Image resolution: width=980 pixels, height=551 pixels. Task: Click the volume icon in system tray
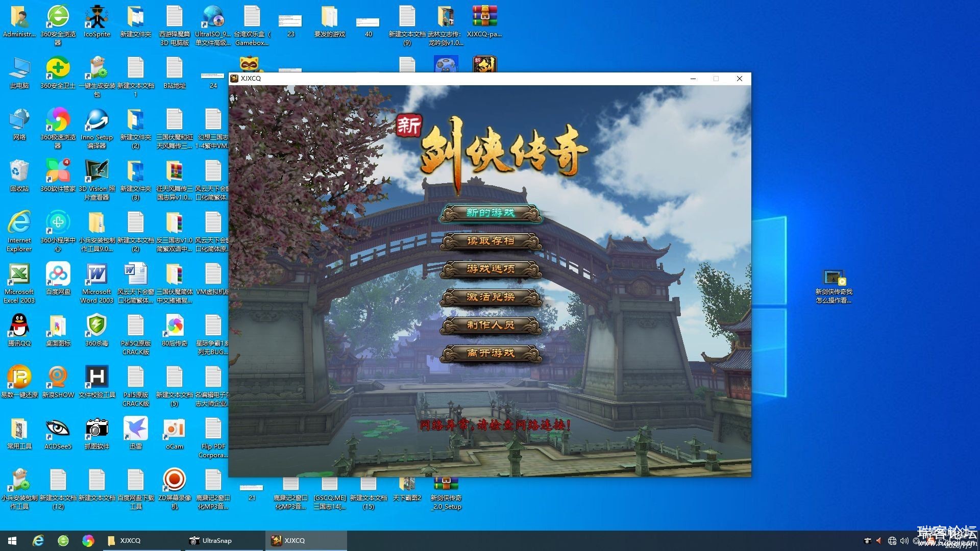pos(904,540)
